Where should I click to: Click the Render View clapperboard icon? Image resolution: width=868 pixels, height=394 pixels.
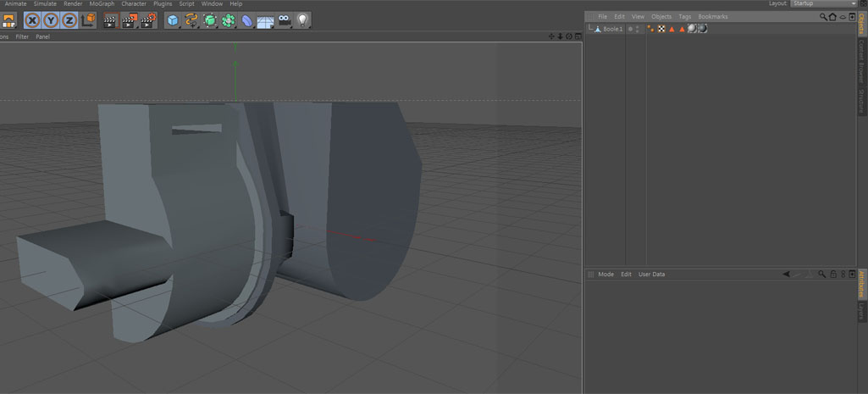point(110,20)
